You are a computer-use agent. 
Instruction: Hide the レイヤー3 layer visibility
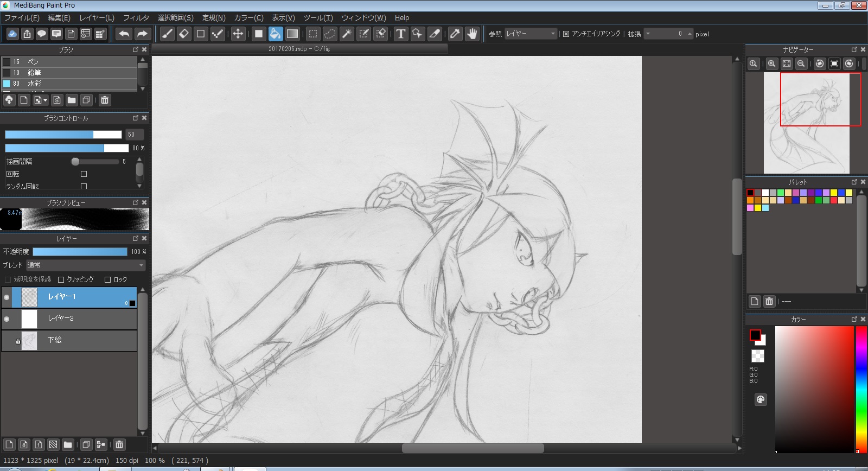[x=7, y=319]
